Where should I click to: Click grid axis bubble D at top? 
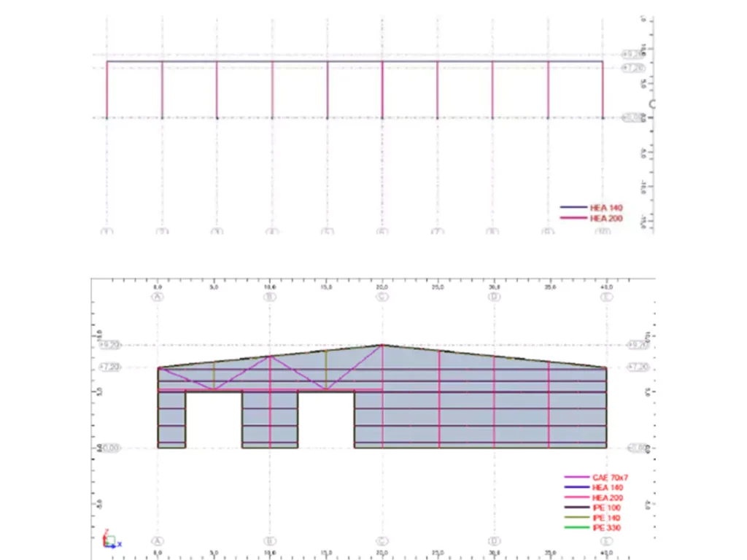tap(493, 296)
